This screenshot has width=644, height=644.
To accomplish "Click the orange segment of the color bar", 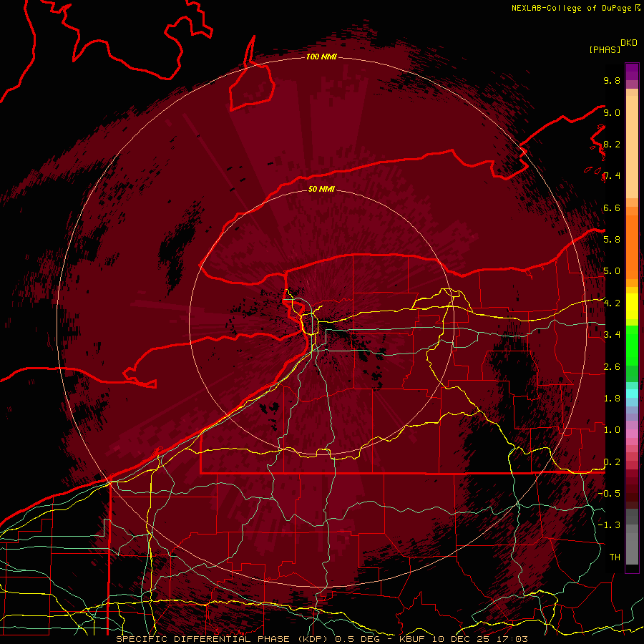I will point(632,246).
